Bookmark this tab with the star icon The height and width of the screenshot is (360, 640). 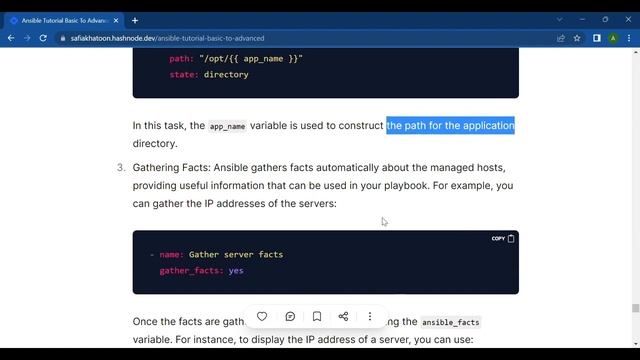tap(577, 38)
